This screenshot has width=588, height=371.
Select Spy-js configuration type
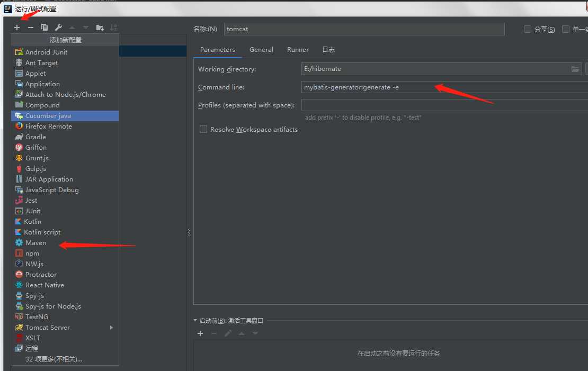[x=65, y=296]
